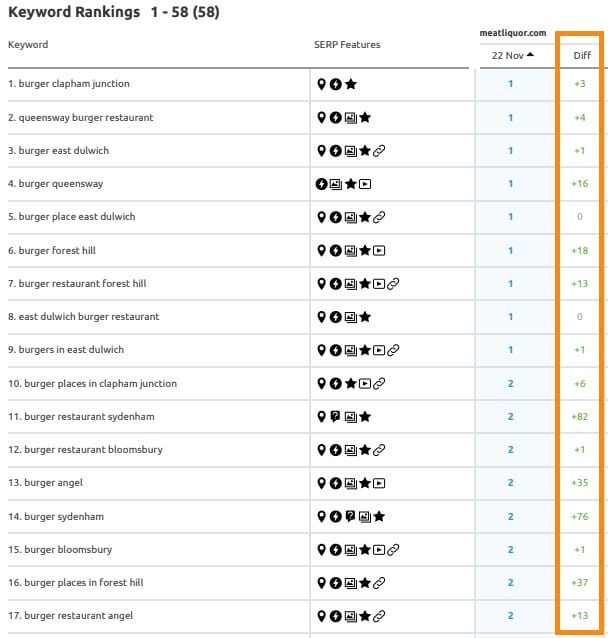Click the video icon for burger angel
608x638 pixels.
click(x=379, y=483)
